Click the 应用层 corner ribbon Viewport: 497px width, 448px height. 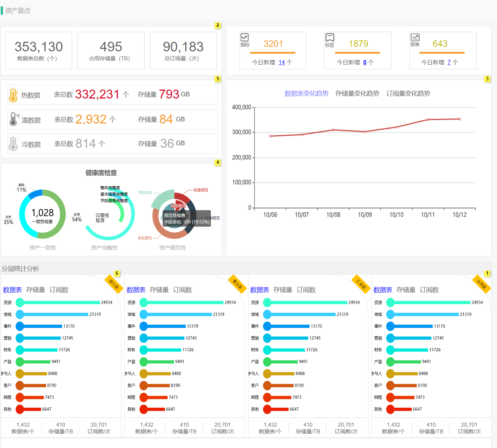[x=482, y=284]
